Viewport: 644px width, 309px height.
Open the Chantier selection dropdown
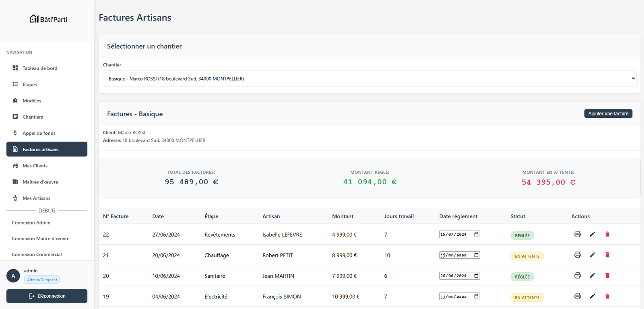click(369, 78)
